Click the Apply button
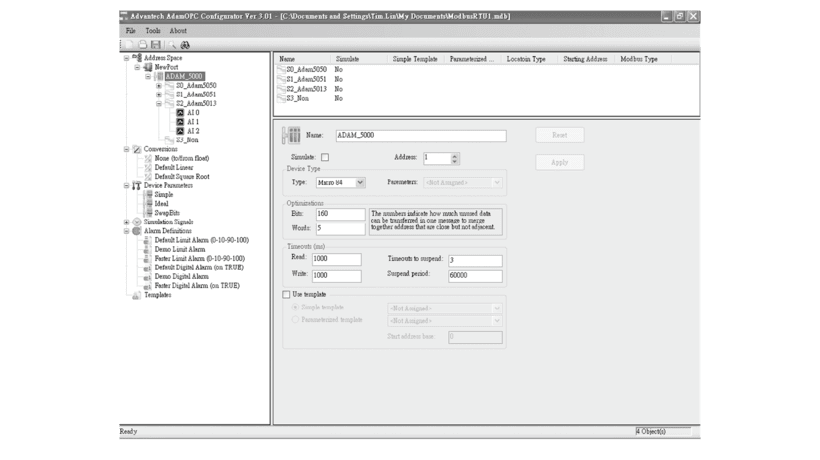 coord(560,163)
